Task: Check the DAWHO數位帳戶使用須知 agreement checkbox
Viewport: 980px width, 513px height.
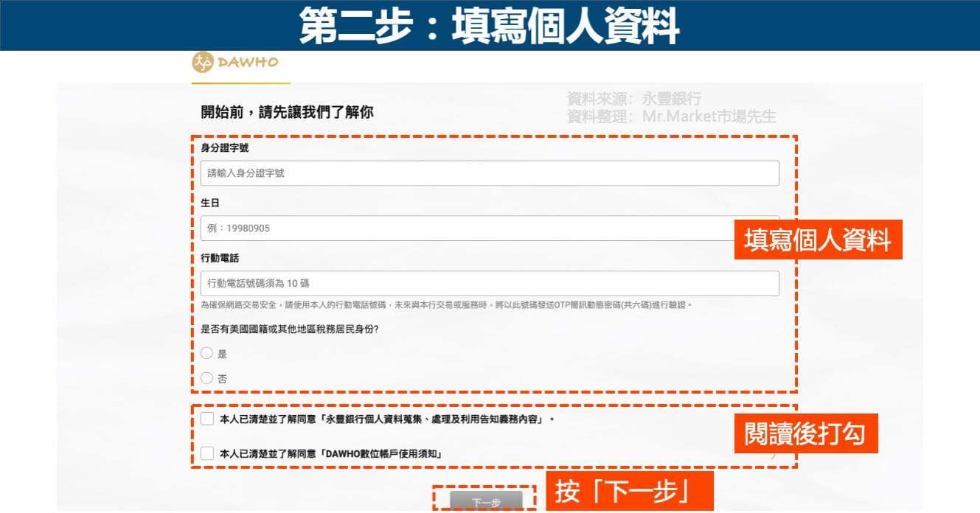Action: click(x=207, y=453)
